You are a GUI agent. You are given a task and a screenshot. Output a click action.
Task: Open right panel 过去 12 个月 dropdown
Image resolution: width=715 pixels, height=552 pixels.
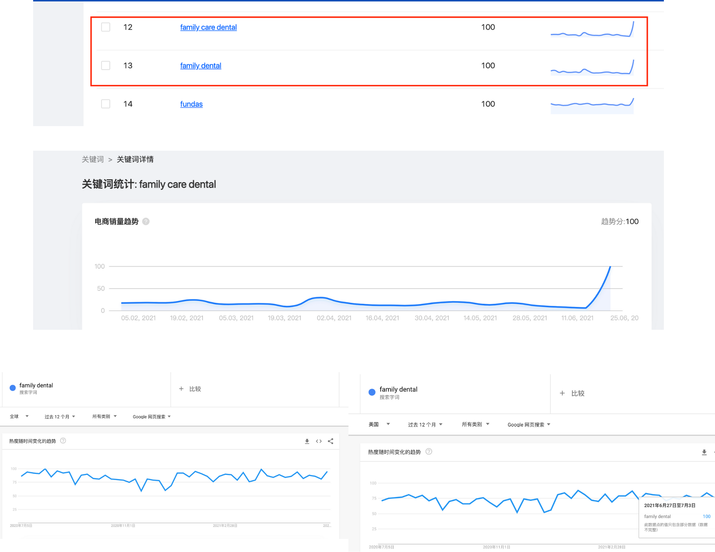[x=425, y=424]
